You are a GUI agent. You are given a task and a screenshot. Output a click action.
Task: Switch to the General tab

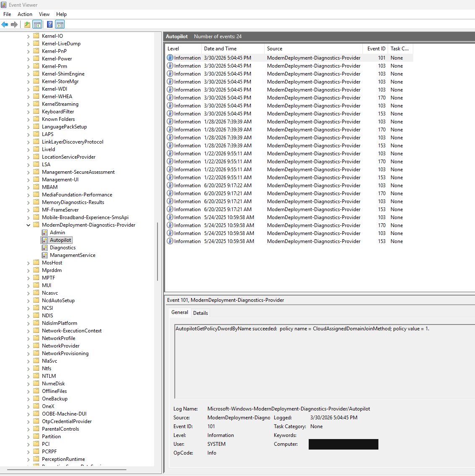click(x=179, y=312)
